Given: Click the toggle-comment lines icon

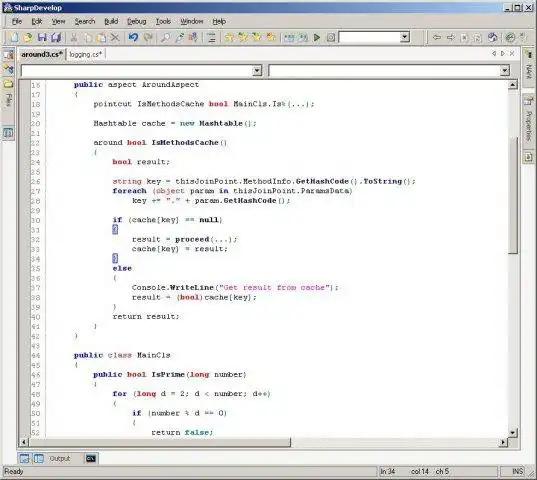Looking at the screenshot, I should [211, 37].
